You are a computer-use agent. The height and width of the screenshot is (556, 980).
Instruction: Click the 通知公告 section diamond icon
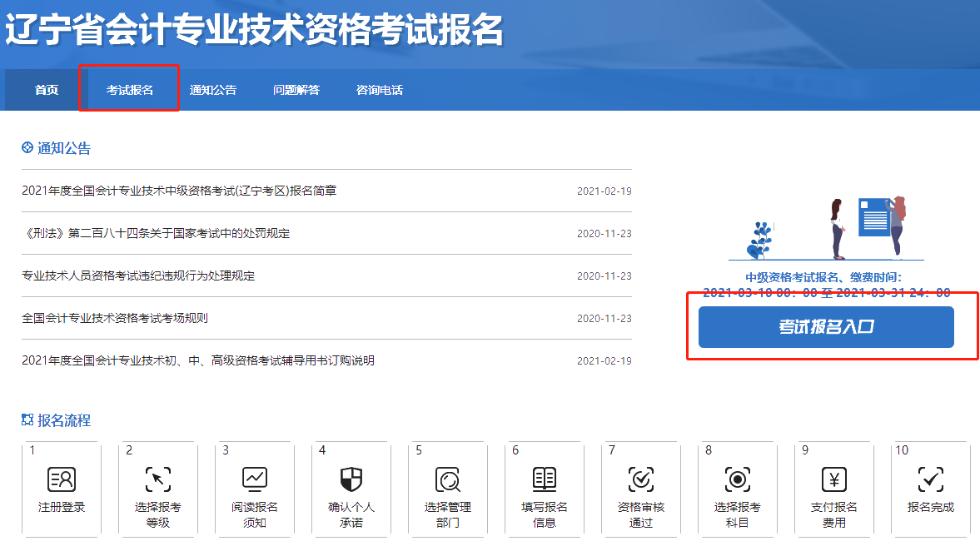26,147
